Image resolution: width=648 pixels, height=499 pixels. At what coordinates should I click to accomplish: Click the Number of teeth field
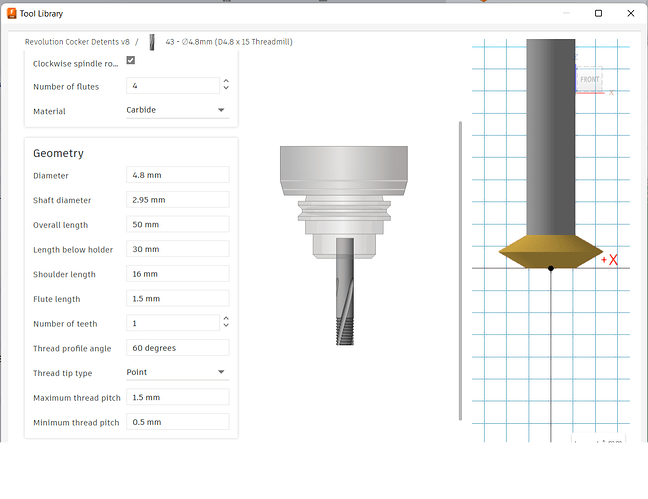[173, 323]
